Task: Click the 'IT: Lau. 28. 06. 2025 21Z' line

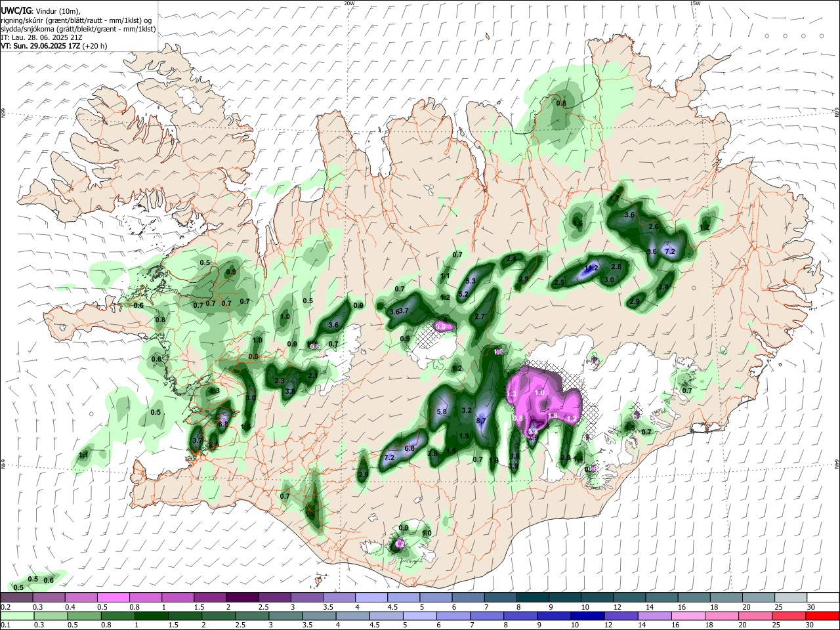Action: [x=41, y=37]
